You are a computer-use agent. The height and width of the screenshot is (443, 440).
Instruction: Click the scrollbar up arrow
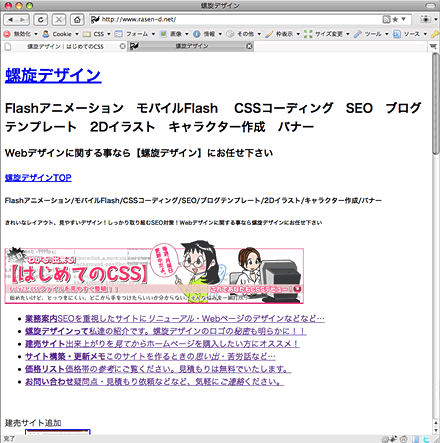436,423
